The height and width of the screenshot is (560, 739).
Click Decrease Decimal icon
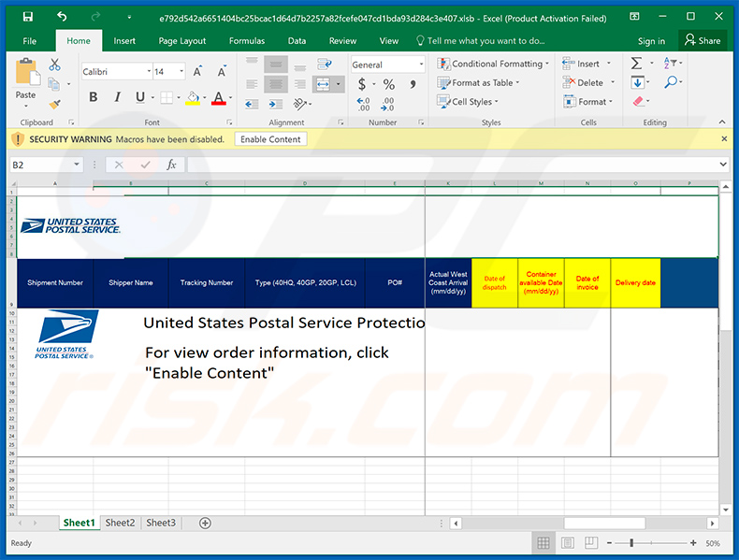point(387,104)
